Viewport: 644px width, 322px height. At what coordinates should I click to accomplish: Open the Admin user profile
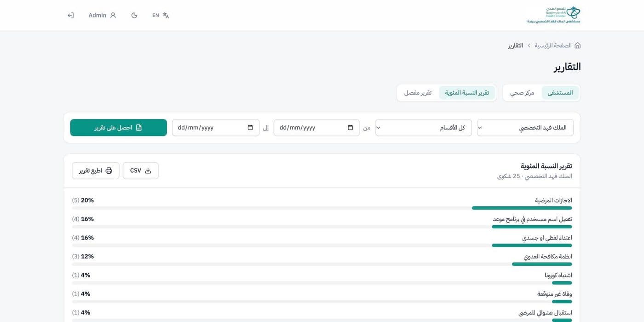pos(102,15)
